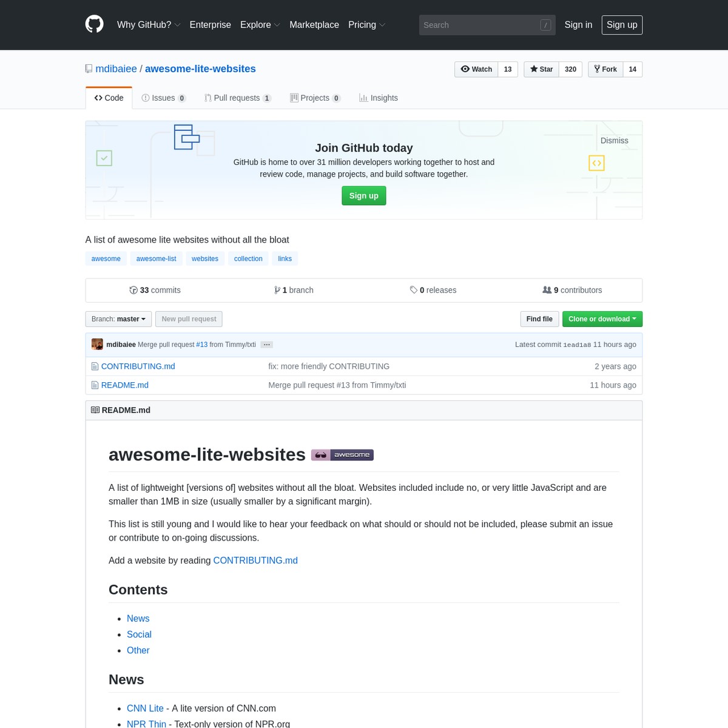728x728 pixels.
Task: Select the awesome topic tag
Action: (106, 258)
